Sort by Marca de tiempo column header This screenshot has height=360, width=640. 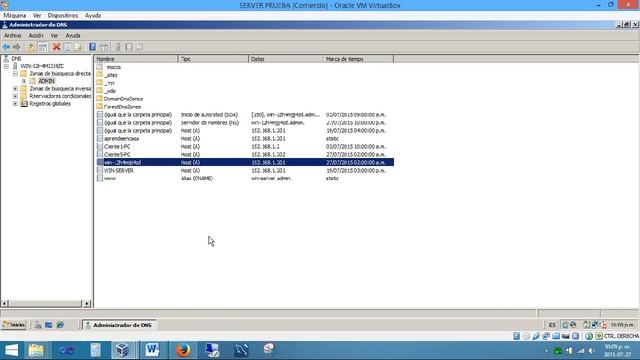pyautogui.click(x=359, y=59)
